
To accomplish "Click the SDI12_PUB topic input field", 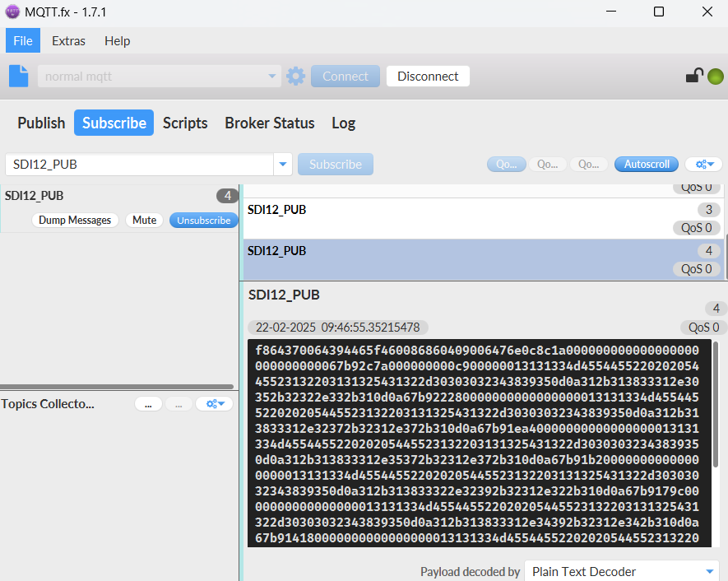I will 139,164.
